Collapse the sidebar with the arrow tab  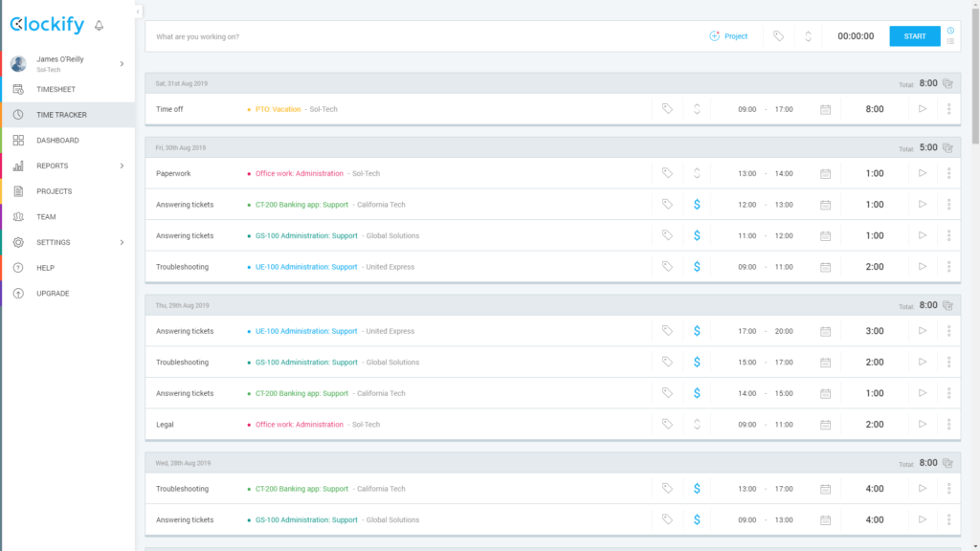click(x=138, y=11)
